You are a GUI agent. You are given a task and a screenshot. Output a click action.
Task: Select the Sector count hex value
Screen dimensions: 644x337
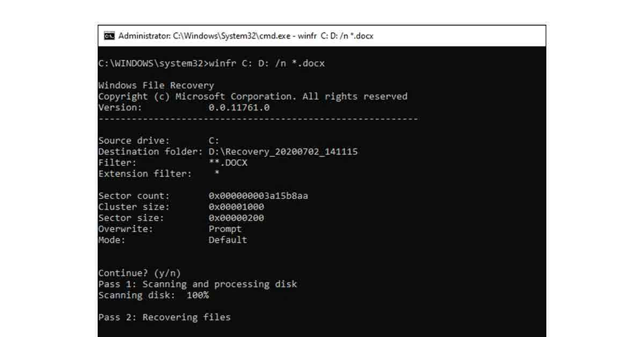coord(259,195)
